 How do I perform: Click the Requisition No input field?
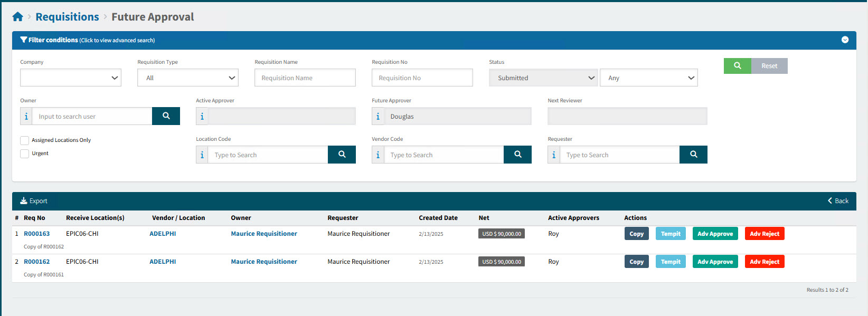click(x=422, y=78)
